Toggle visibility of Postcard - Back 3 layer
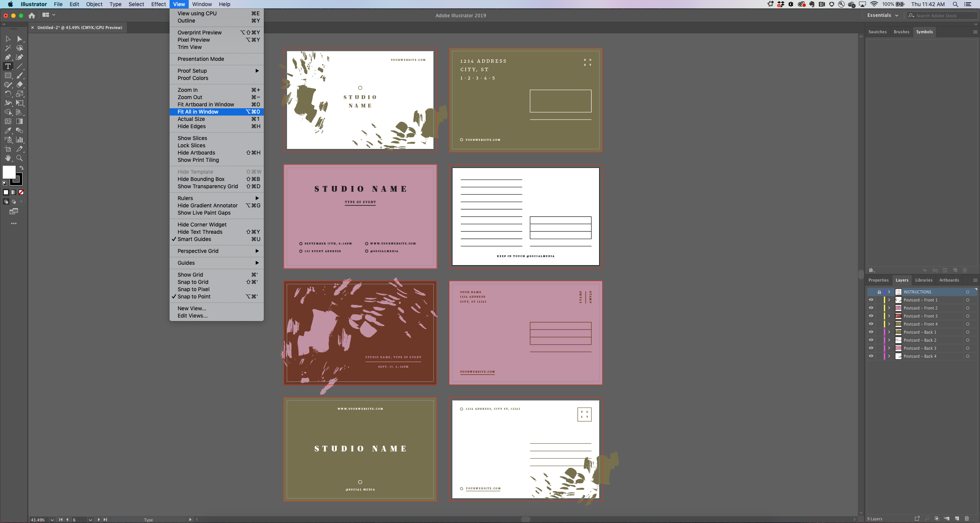 [x=871, y=348]
